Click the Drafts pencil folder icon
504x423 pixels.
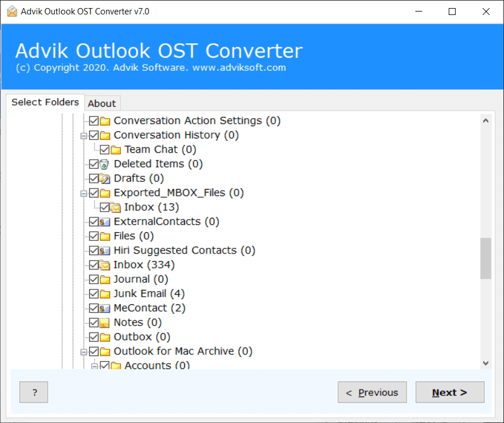tap(105, 179)
